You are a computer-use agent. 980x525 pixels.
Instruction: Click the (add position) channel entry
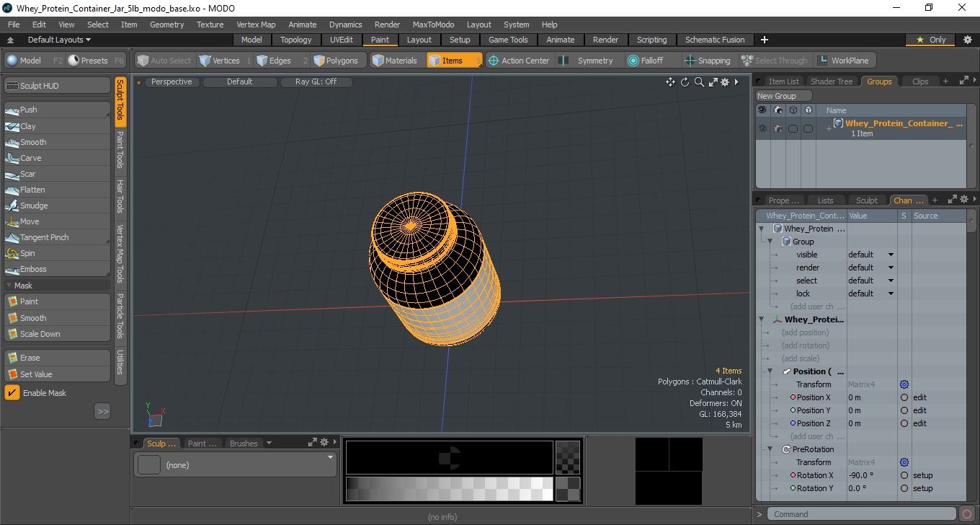(x=805, y=332)
